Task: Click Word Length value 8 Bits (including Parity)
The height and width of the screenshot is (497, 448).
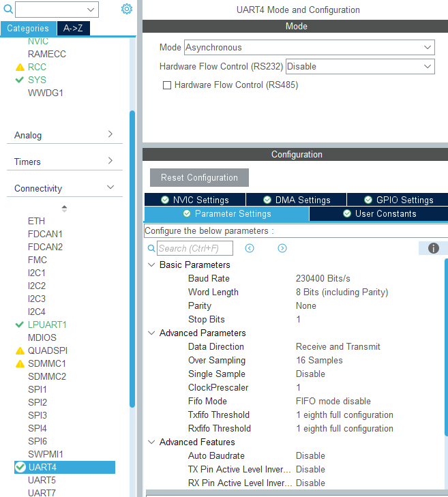Action: pyautogui.click(x=342, y=292)
